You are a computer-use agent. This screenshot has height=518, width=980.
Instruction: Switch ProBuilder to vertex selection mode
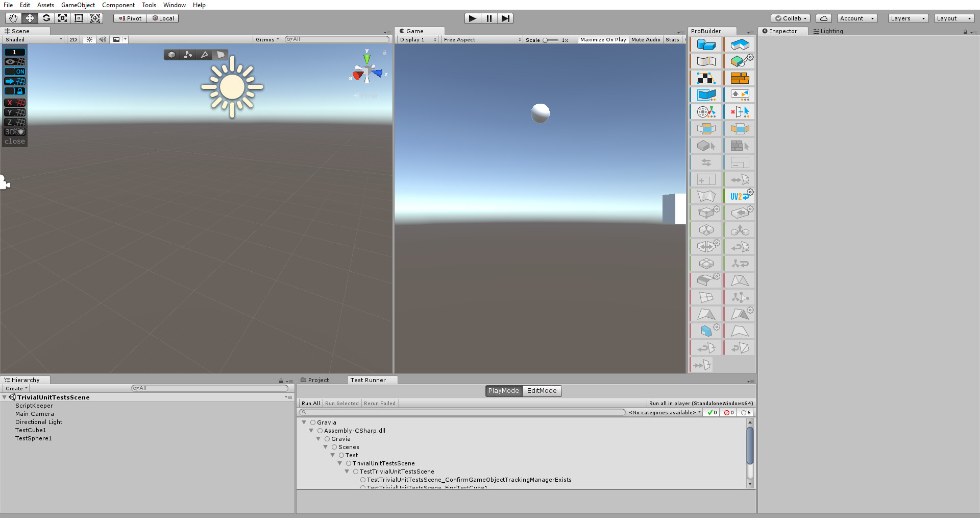pyautogui.click(x=188, y=55)
